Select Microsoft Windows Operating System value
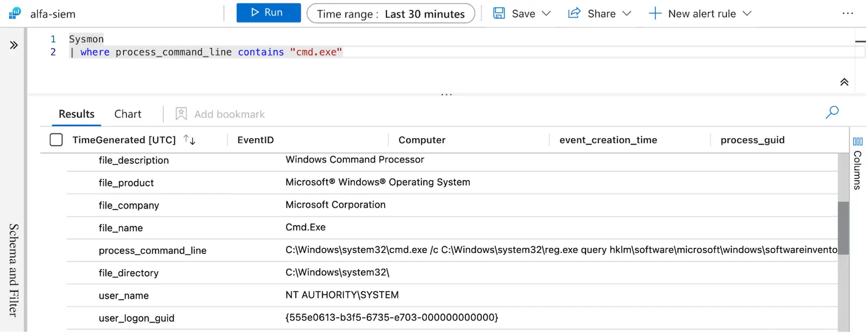The height and width of the screenshot is (333, 868). point(378,182)
